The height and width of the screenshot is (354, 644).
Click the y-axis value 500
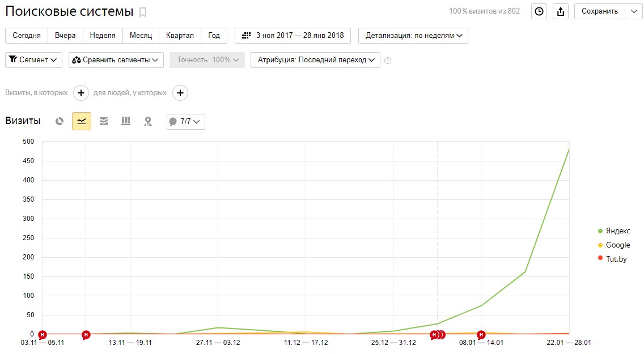pyautogui.click(x=28, y=142)
